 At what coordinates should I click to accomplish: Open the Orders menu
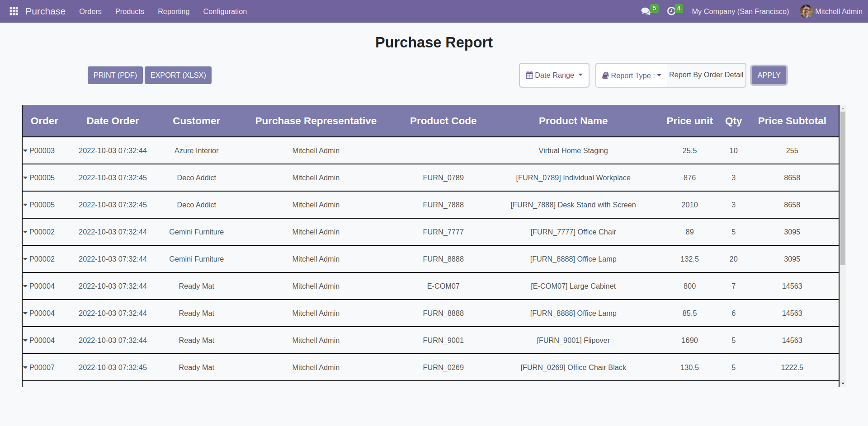click(x=90, y=11)
